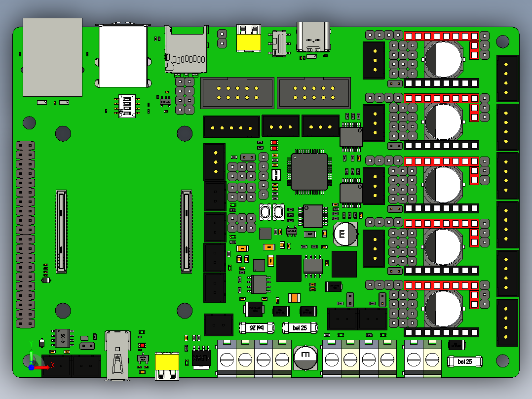Pick the large square microcontroller chip
Viewport: 532px width, 399px height.
pyautogui.click(x=309, y=172)
